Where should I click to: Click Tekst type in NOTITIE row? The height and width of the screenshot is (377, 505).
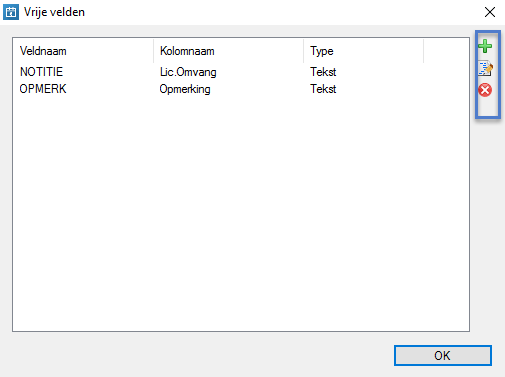tap(323, 72)
